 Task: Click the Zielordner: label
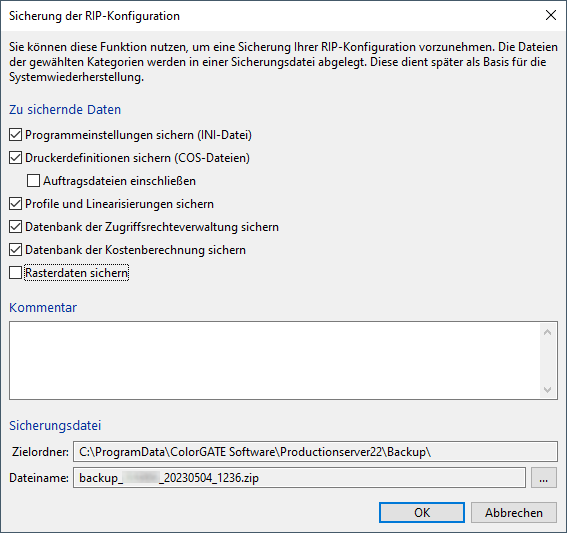40,452
